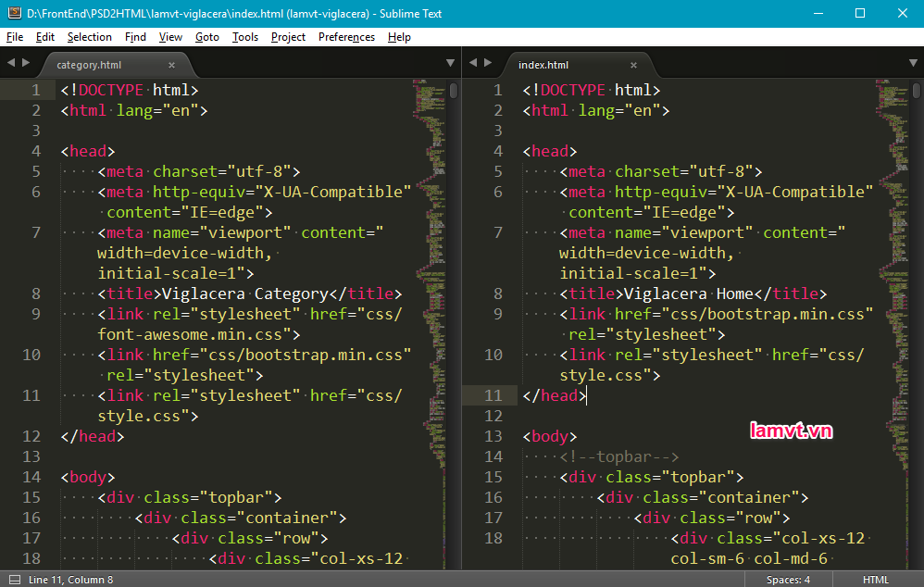Change HTML syntax in status bar

pyautogui.click(x=875, y=580)
